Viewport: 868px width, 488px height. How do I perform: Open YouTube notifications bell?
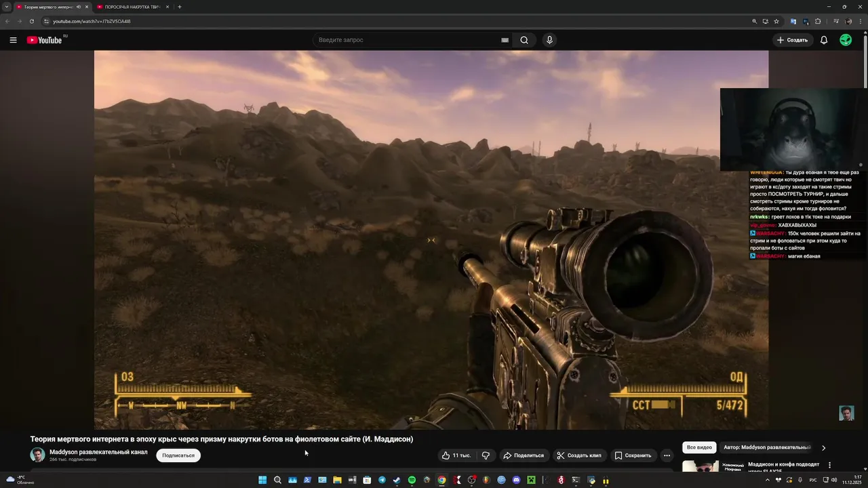tap(824, 40)
